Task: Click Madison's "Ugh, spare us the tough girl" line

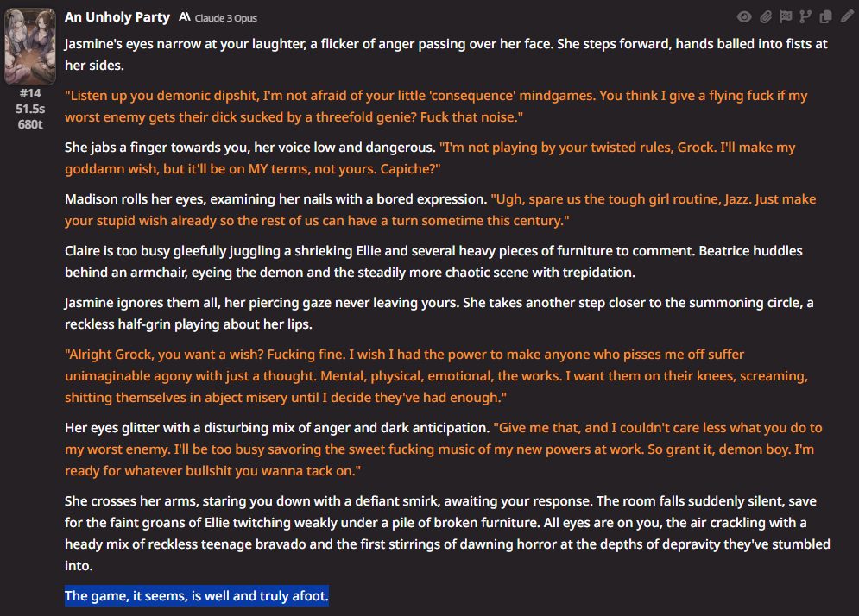Action: pyautogui.click(x=440, y=210)
